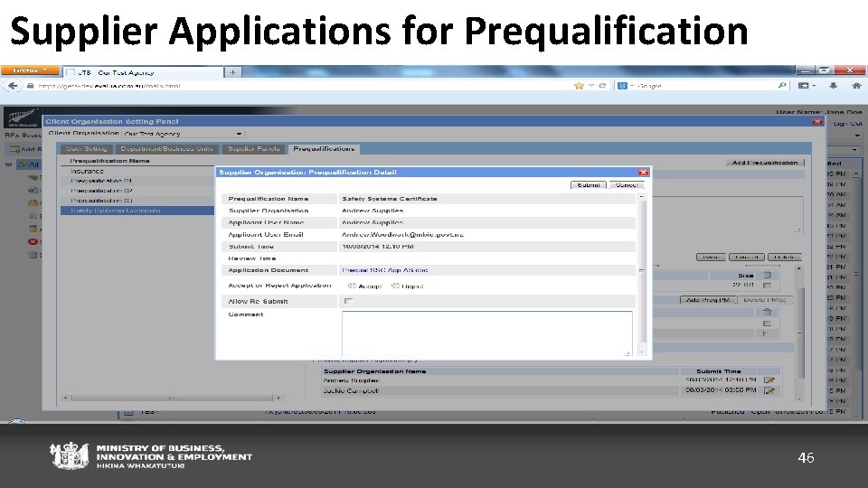Click the bookmark star icon in address bar
This screenshot has width=868, height=488.
[579, 86]
